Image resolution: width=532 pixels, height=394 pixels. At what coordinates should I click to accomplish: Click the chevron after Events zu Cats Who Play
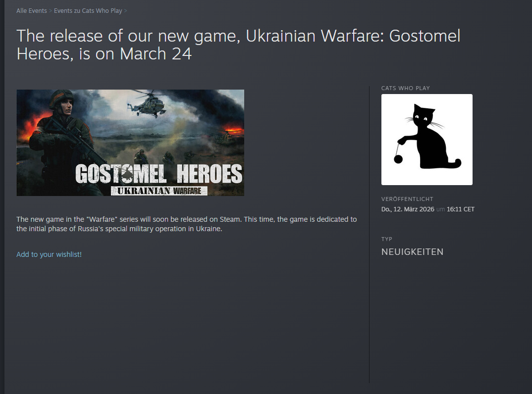125,11
